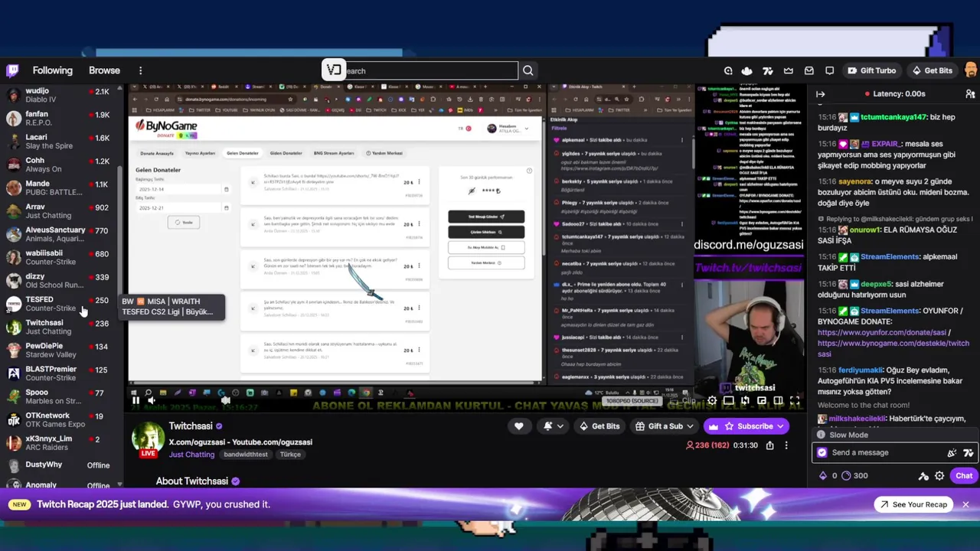Open oyunfor donate link in chat
Viewport: 980px width, 551px height.
click(x=884, y=333)
